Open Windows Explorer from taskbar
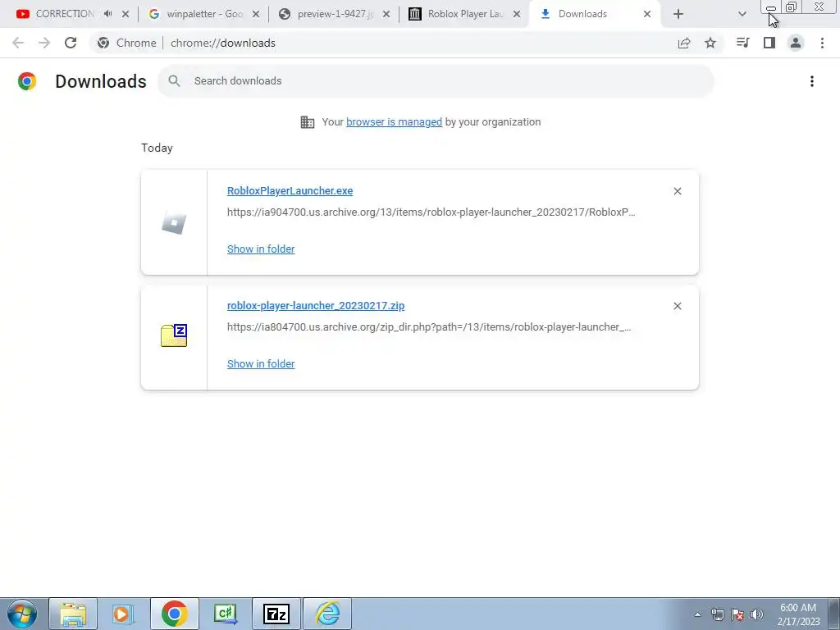The width and height of the screenshot is (840, 630). [x=73, y=614]
